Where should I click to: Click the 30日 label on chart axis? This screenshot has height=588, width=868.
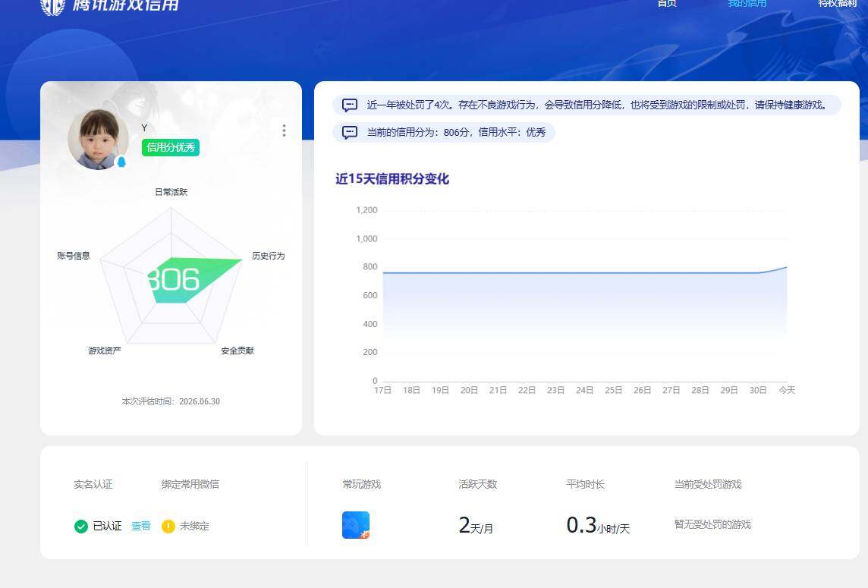coord(758,390)
